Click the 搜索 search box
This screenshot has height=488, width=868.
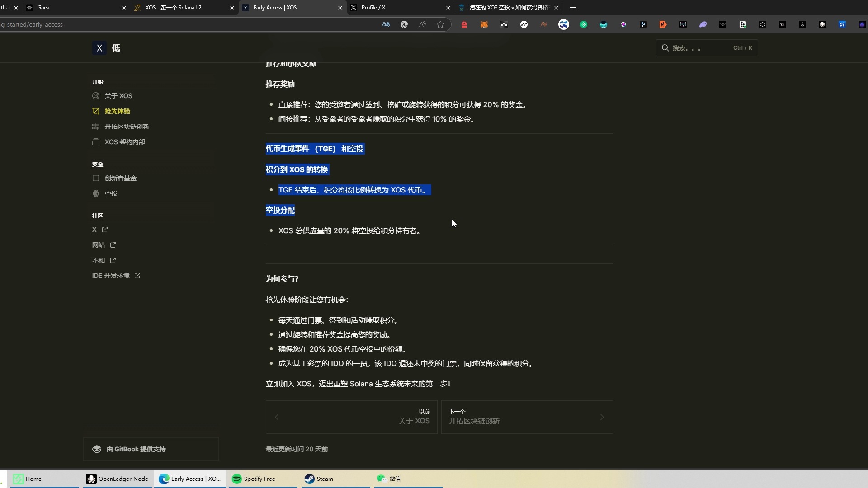coord(707,48)
